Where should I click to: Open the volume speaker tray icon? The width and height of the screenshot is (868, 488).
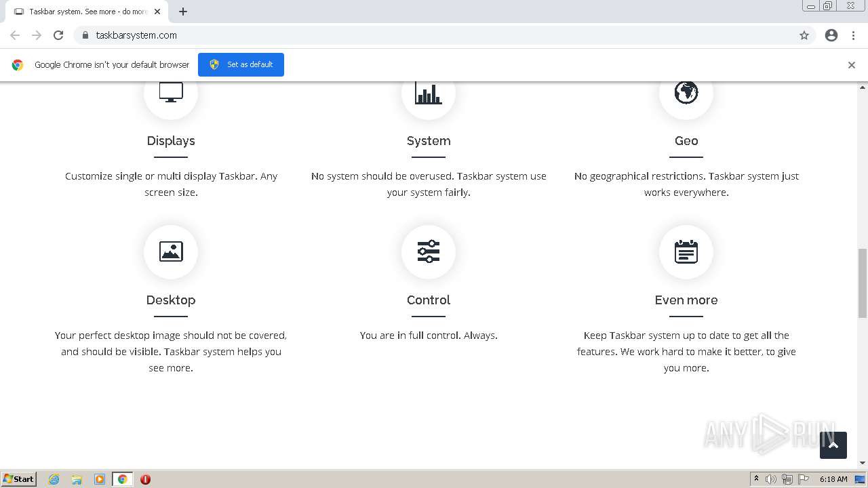[x=771, y=479]
